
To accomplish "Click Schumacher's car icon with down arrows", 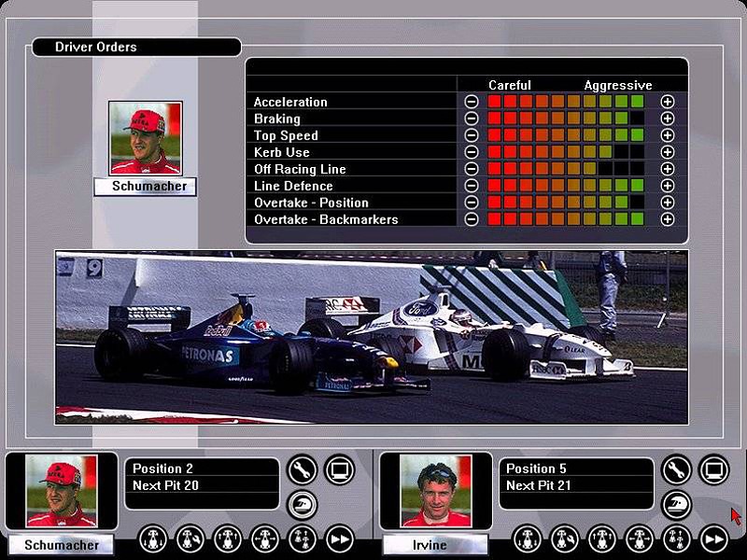I will [153, 539].
